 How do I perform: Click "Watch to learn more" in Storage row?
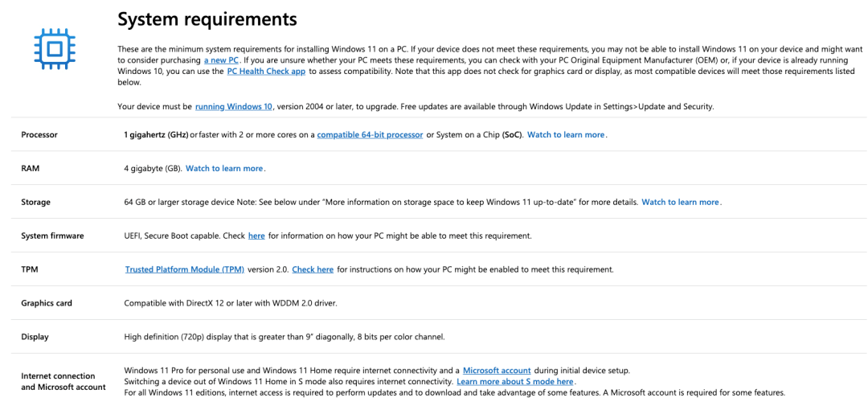tap(680, 203)
